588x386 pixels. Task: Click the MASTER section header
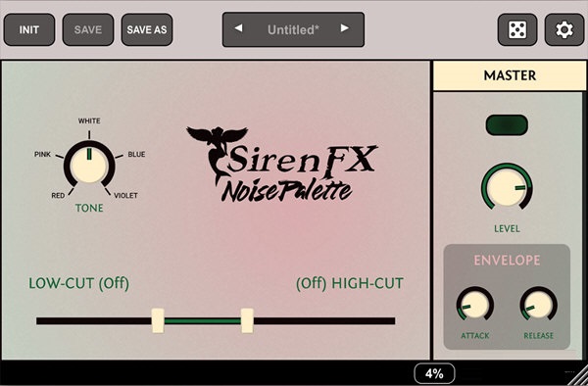(x=510, y=75)
